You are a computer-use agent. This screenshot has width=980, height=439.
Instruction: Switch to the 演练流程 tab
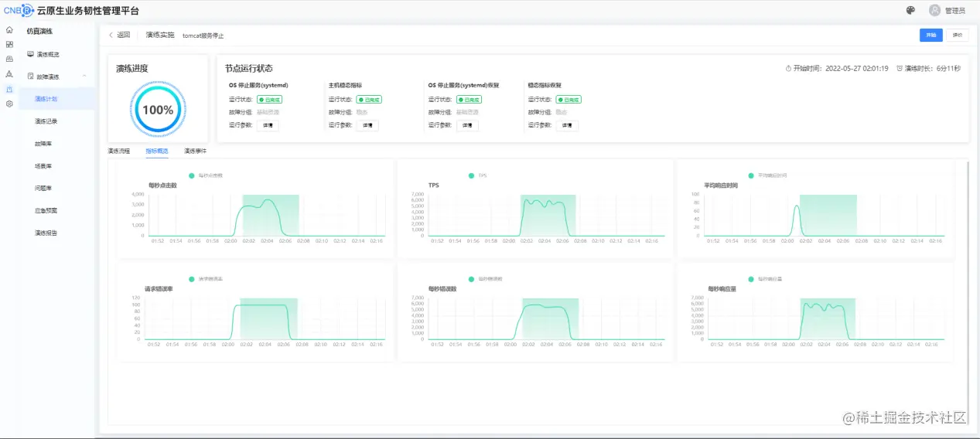click(x=119, y=151)
